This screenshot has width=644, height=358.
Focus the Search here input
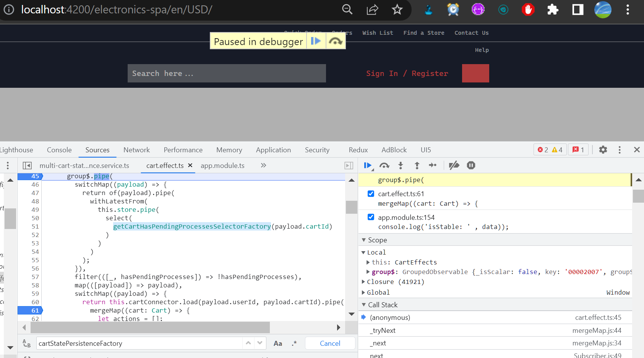pos(227,73)
